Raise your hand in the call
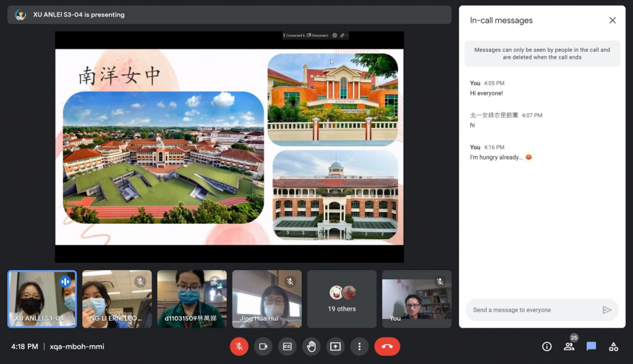The width and height of the screenshot is (633, 364). [312, 346]
